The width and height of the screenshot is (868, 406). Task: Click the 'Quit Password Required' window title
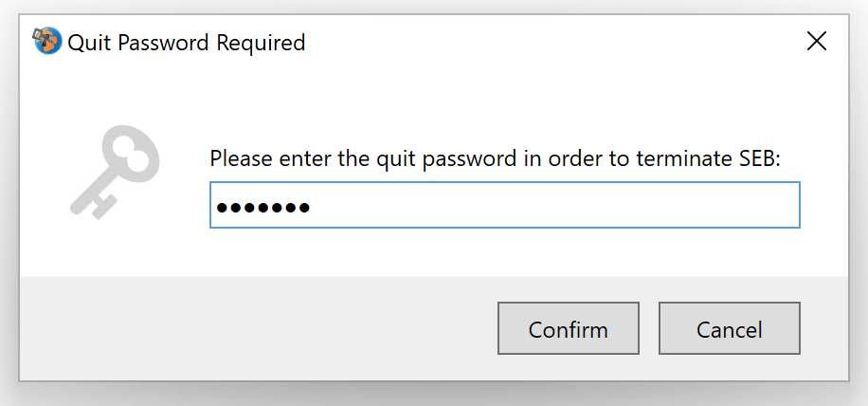(x=187, y=43)
